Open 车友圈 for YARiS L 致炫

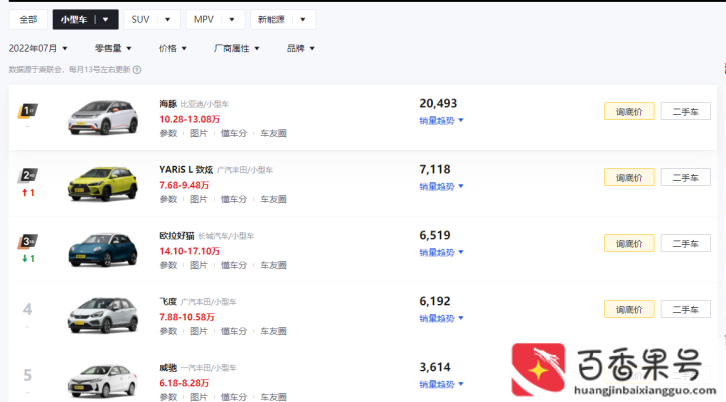[273, 199]
